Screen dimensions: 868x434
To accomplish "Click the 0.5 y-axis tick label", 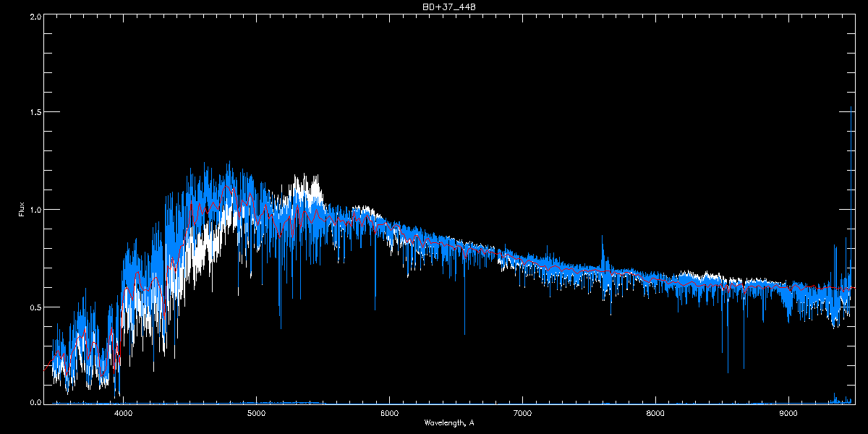I will [x=35, y=307].
